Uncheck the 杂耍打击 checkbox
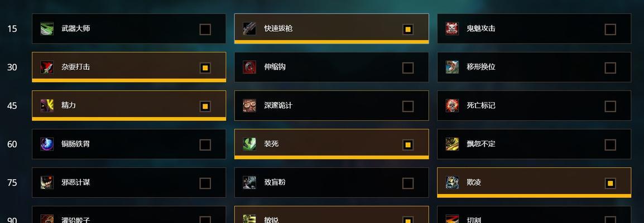Viewport: 644px width, 223px height. 205,68
